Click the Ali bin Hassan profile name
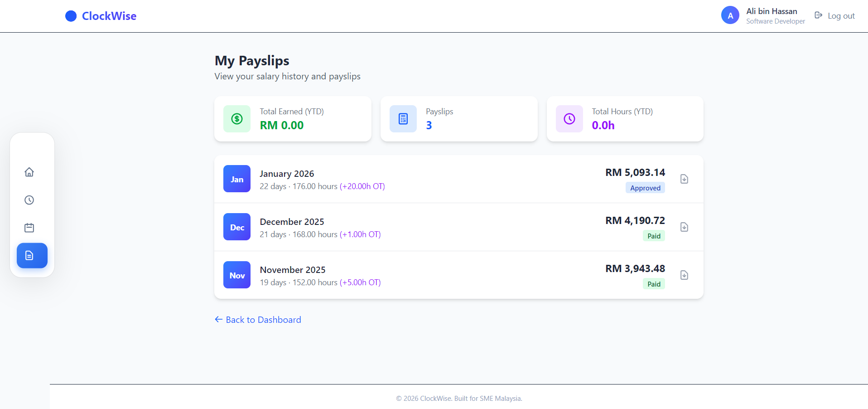 coord(772,11)
